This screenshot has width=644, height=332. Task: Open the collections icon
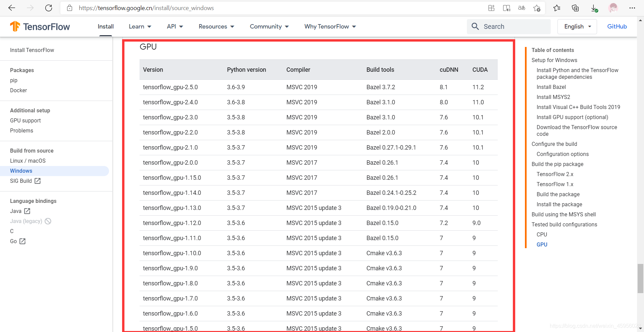(575, 8)
